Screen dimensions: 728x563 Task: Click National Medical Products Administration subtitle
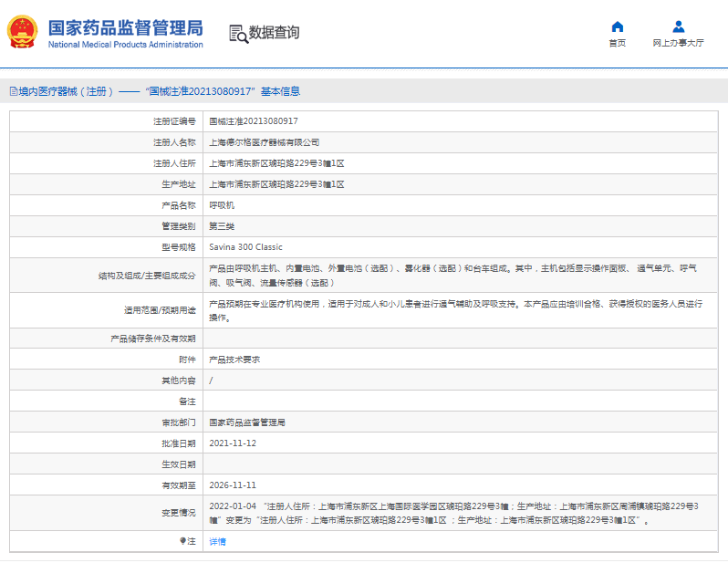pyautogui.click(x=125, y=45)
